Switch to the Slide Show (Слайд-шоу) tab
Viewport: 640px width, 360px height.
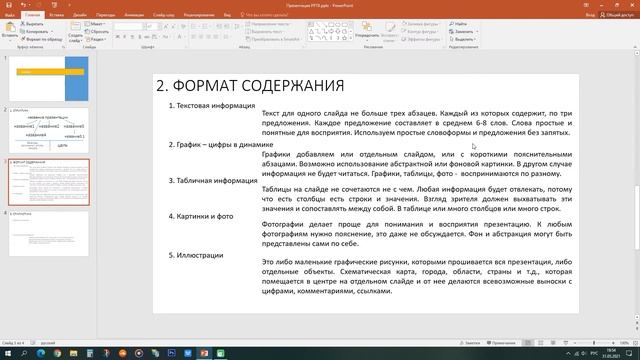164,15
